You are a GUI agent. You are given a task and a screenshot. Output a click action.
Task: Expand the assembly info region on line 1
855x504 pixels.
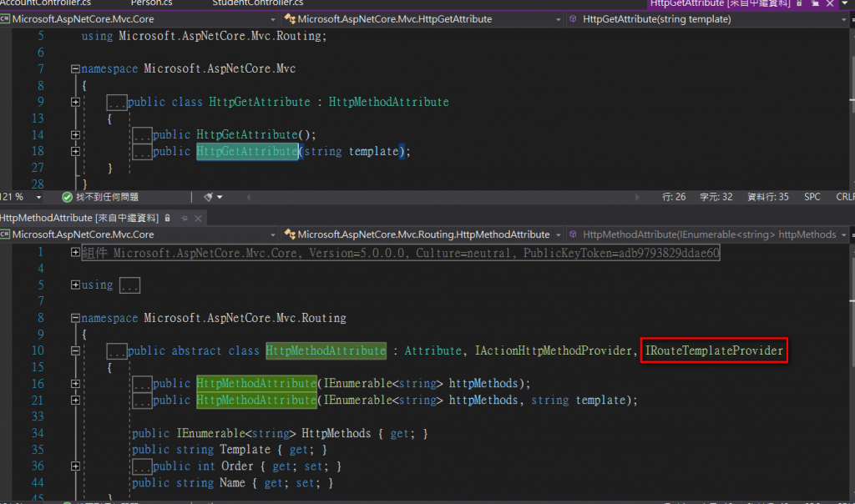pos(75,252)
